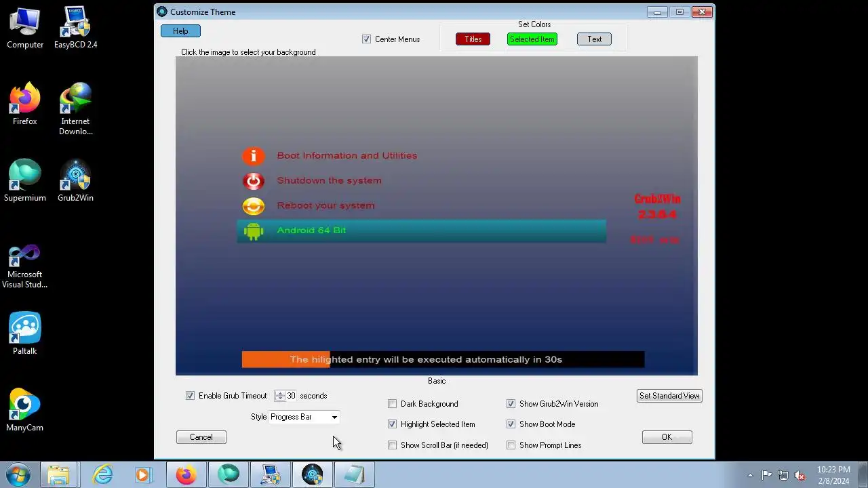Click the red Shutdown power icon

253,181
